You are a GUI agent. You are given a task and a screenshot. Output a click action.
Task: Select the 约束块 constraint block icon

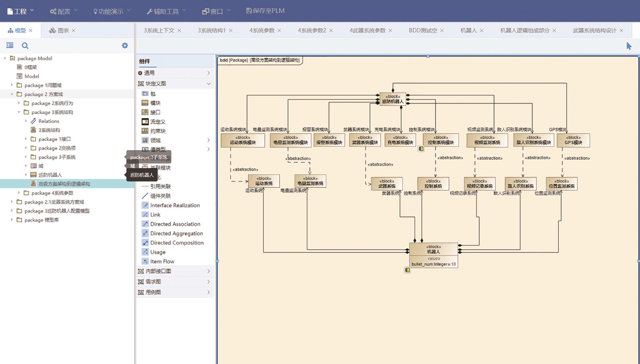(x=145, y=131)
